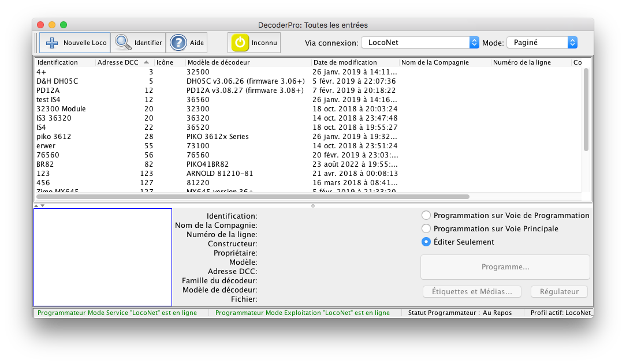Click the Identifier magnifying glass icon
This screenshot has width=626, height=364.
coord(123,43)
